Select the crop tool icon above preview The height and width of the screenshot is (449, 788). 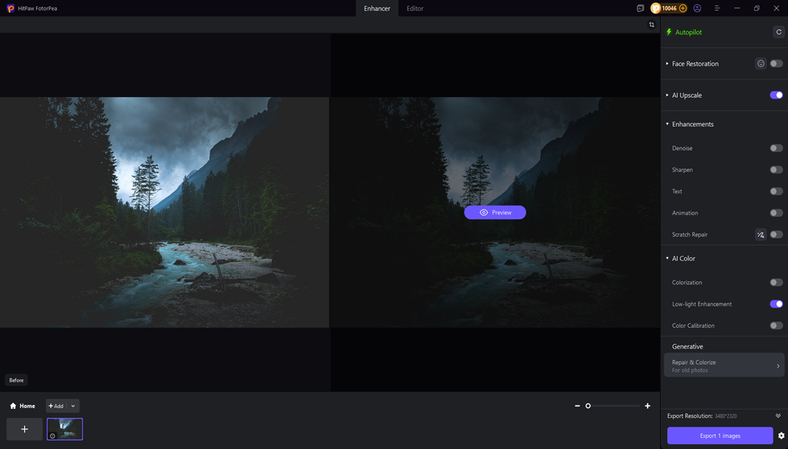pos(651,25)
